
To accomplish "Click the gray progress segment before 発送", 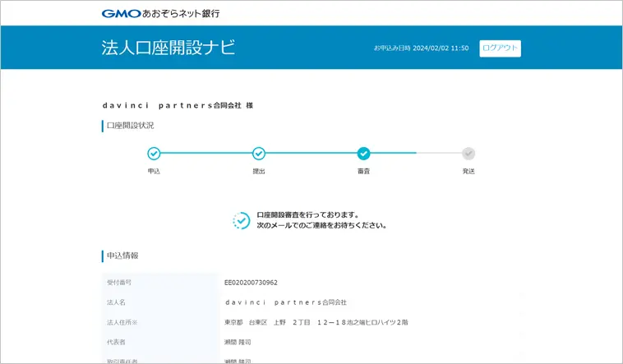I will pos(437,153).
